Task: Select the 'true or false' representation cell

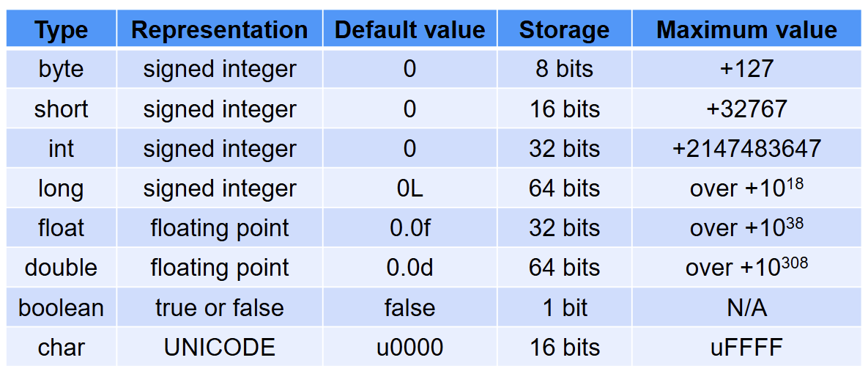Action: click(x=219, y=307)
